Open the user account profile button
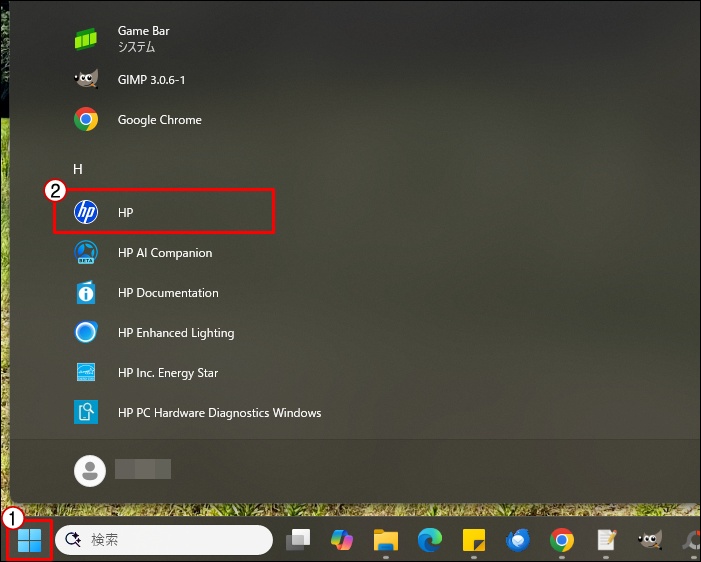The width and height of the screenshot is (701, 562). click(x=91, y=470)
